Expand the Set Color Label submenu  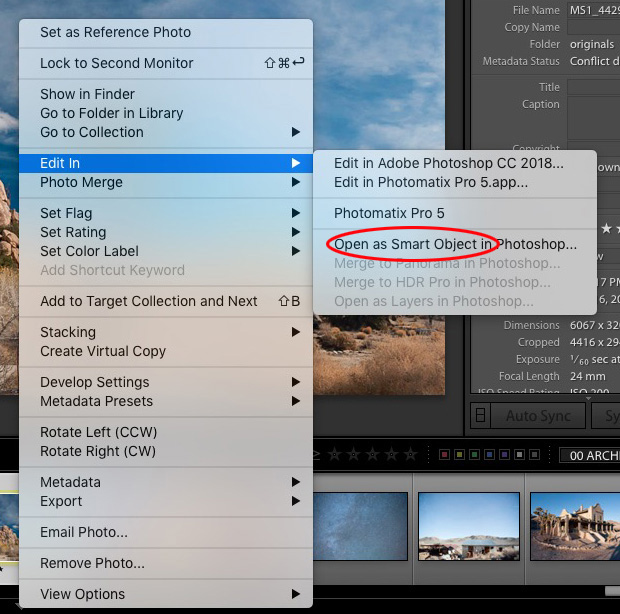[166, 251]
